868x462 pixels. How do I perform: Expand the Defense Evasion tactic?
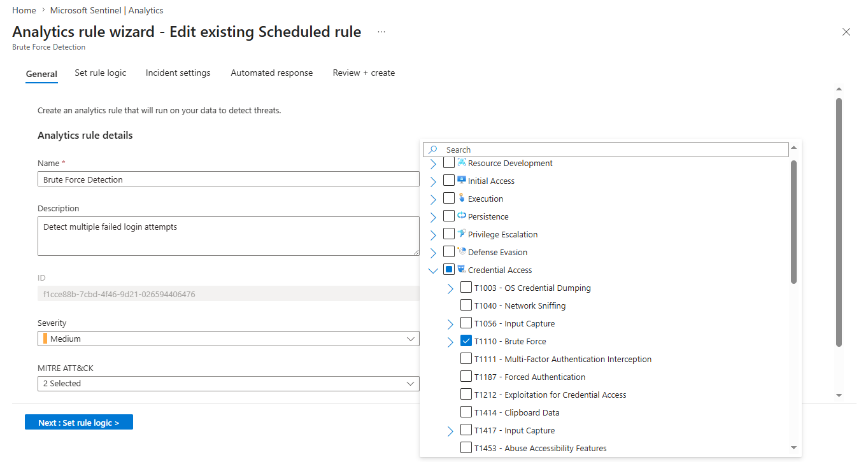[433, 253]
